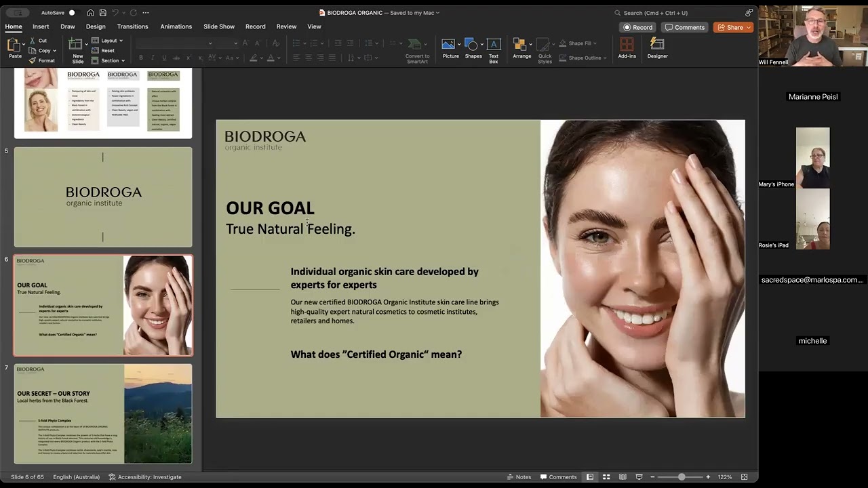Toggle Strikethrough formatting
Image resolution: width=868 pixels, height=488 pixels.
[176, 58]
